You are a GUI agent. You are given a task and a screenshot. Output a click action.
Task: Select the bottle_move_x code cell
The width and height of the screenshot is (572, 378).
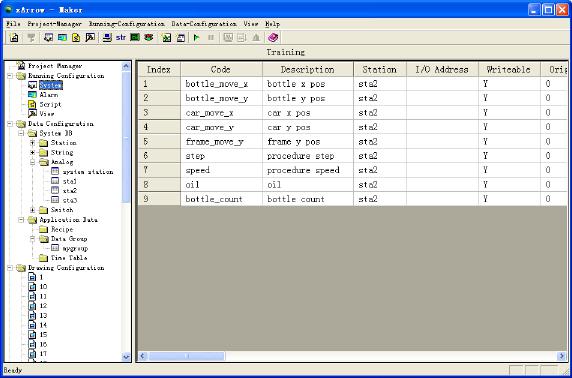pyautogui.click(x=221, y=84)
